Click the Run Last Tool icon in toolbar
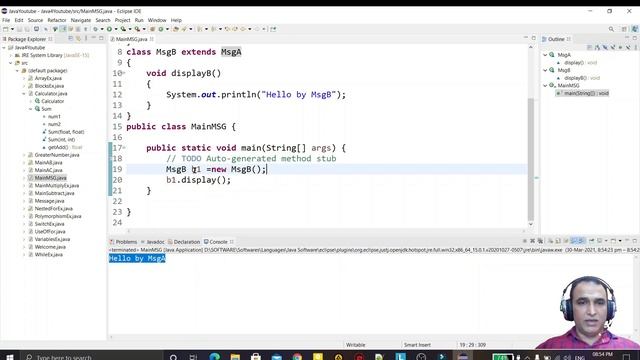Viewport: 640px width, 360px height. [138, 29]
